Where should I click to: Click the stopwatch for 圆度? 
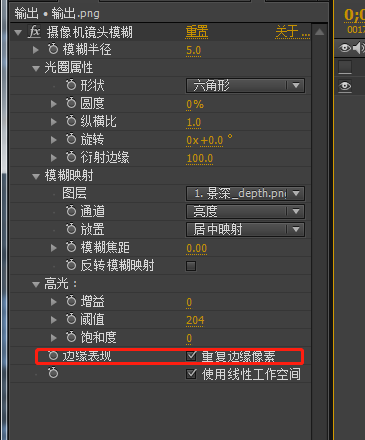[71, 103]
